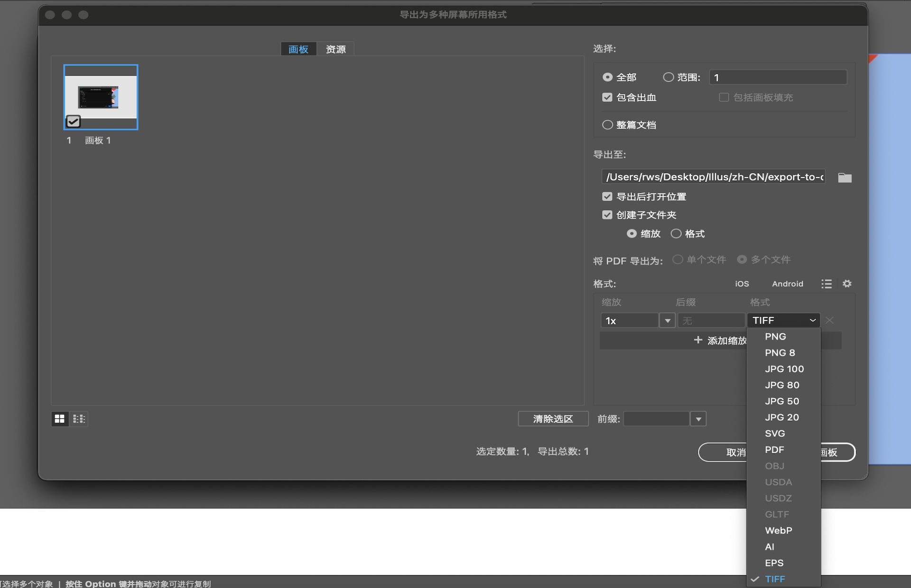Select the 画板 1 thumbnail
911x588 pixels.
[100, 97]
